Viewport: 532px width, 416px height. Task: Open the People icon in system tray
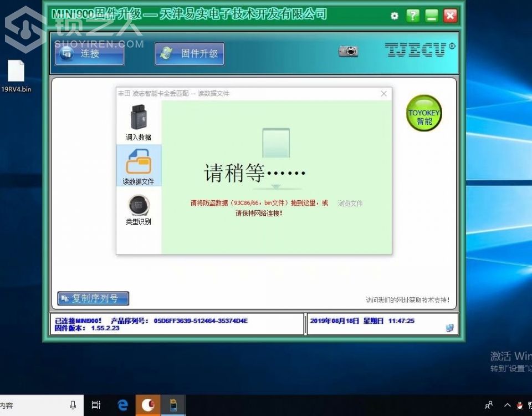[489, 405]
